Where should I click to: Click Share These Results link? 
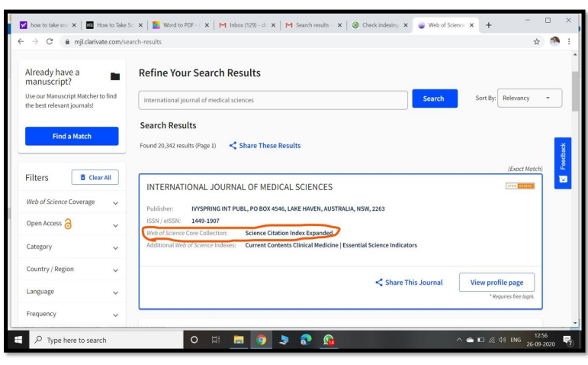(x=265, y=146)
